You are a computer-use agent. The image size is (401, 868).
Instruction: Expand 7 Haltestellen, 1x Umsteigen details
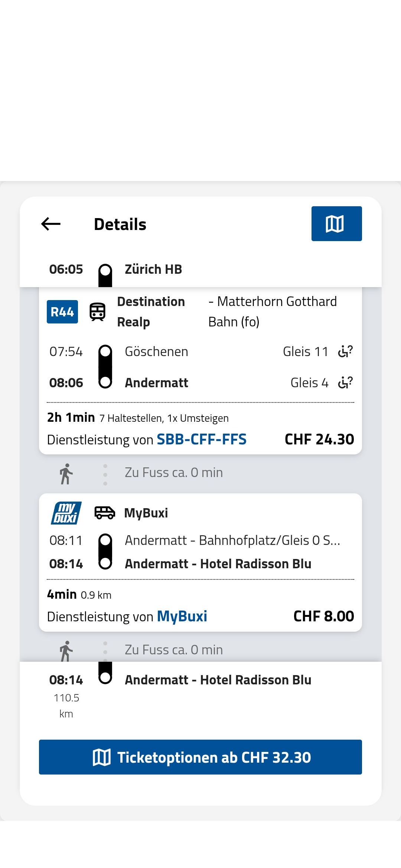coord(164,418)
